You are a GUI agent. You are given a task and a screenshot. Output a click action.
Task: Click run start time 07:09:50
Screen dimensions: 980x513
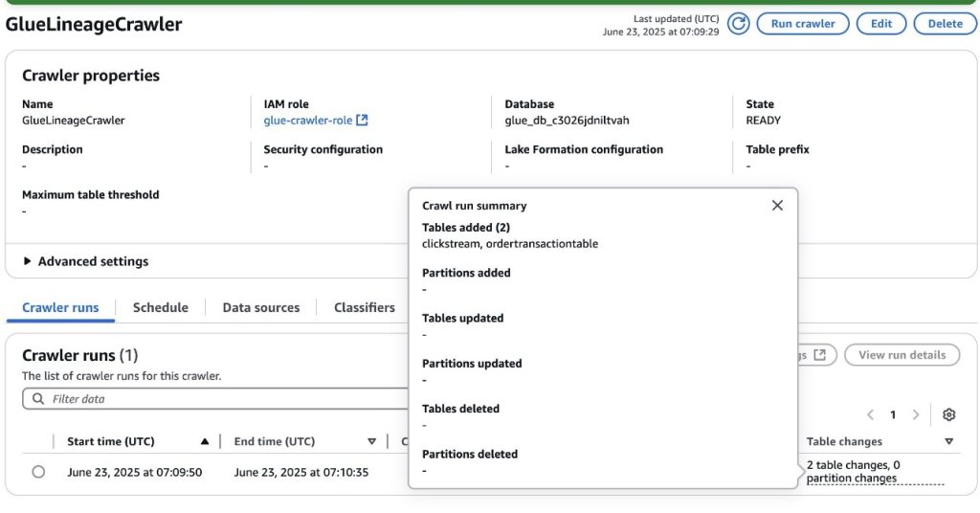point(134,473)
